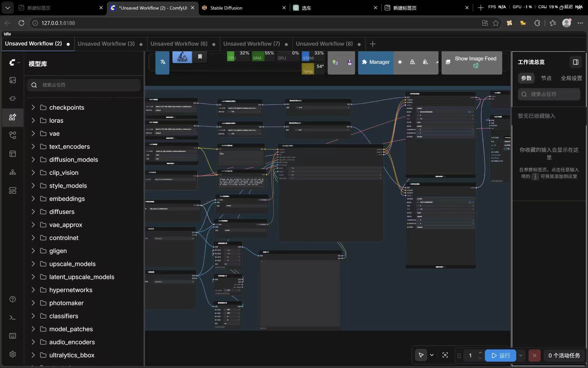Select the 参数 tab

coord(526,78)
